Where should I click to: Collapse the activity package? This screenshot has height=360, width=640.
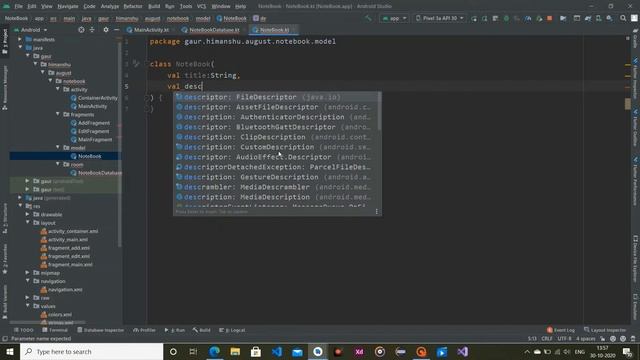click(x=58, y=89)
